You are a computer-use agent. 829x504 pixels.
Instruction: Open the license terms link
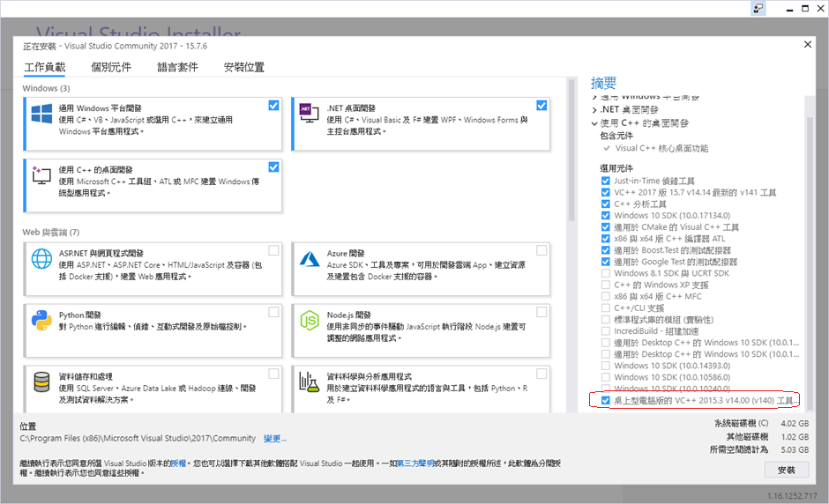point(178,463)
